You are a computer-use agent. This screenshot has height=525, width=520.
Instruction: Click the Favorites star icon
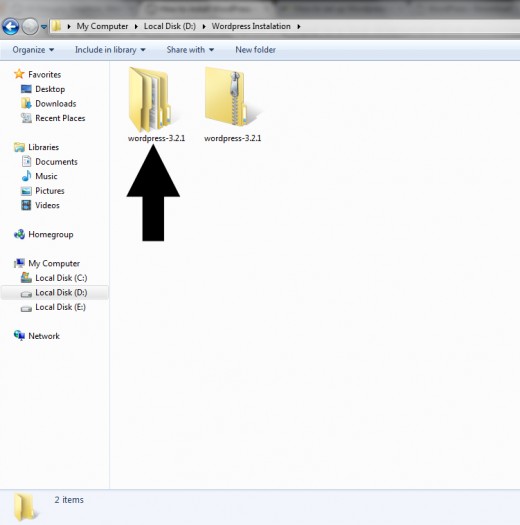[x=19, y=74]
